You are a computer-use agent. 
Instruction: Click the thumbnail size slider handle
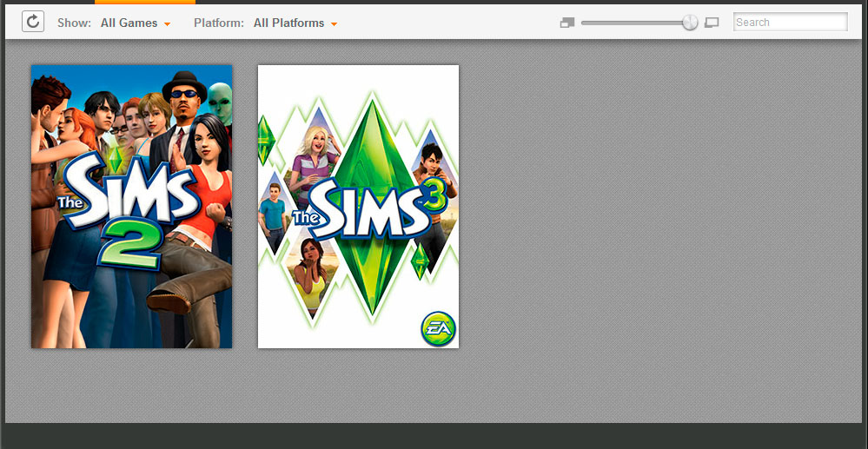690,23
